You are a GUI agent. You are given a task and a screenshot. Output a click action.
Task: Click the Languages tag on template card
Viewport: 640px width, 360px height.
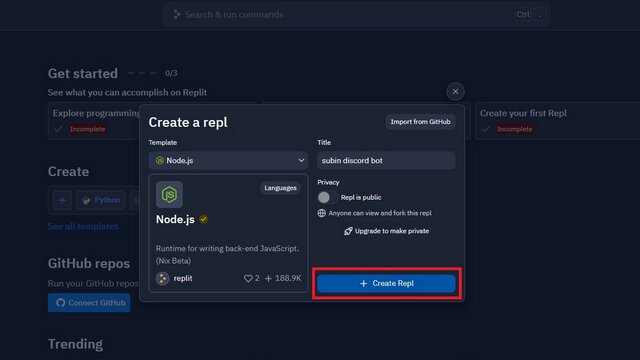click(280, 188)
